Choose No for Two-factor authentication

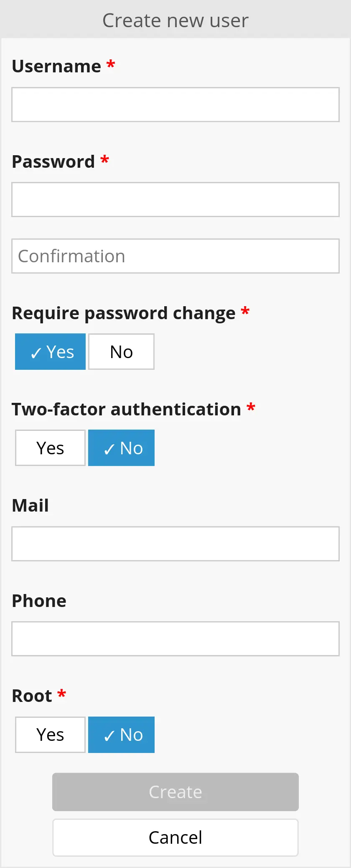pyautogui.click(x=121, y=448)
